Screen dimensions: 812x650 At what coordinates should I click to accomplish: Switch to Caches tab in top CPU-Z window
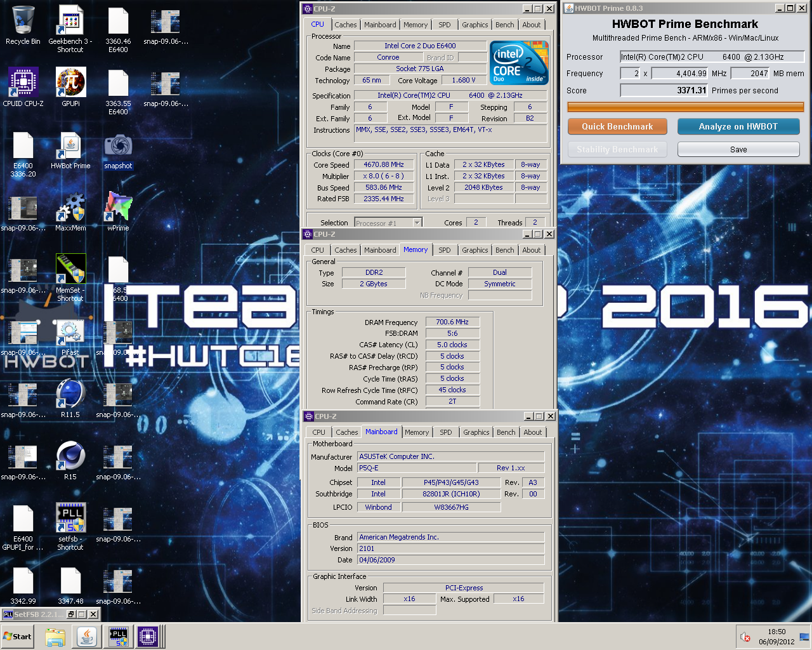coord(346,25)
